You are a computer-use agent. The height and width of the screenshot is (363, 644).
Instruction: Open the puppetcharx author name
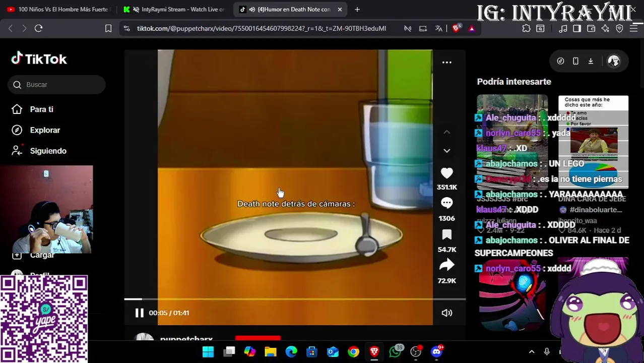pyautogui.click(x=186, y=339)
